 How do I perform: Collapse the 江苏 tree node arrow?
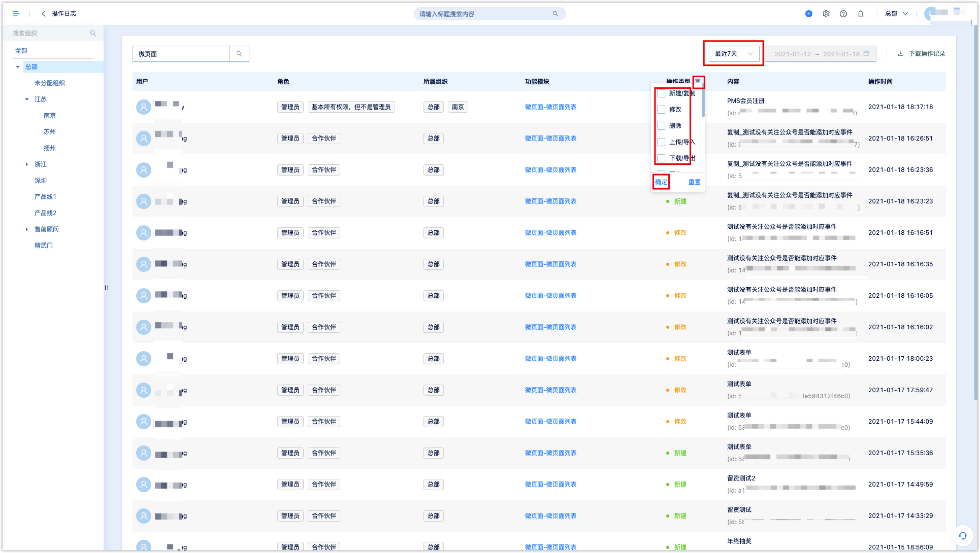27,100
